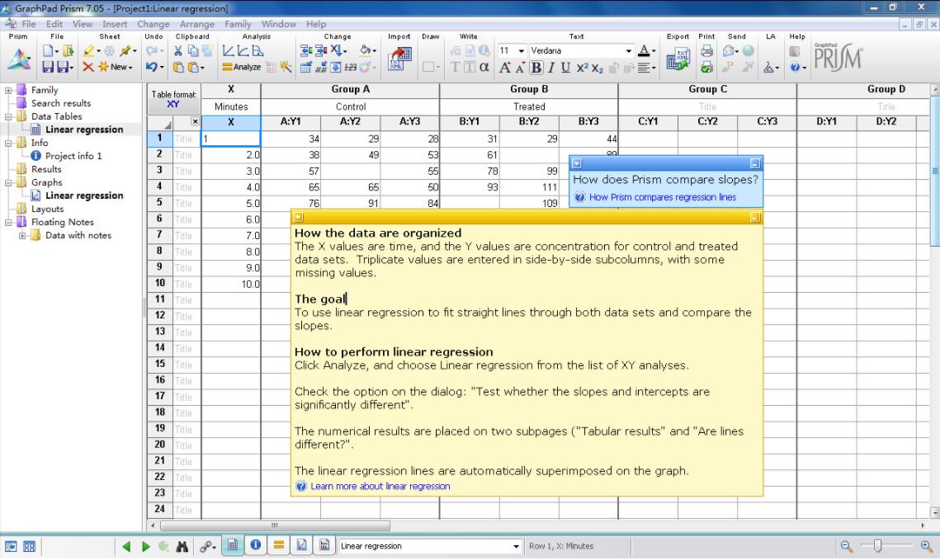Click the smaller font size icon
The image size is (940, 560).
click(519, 68)
